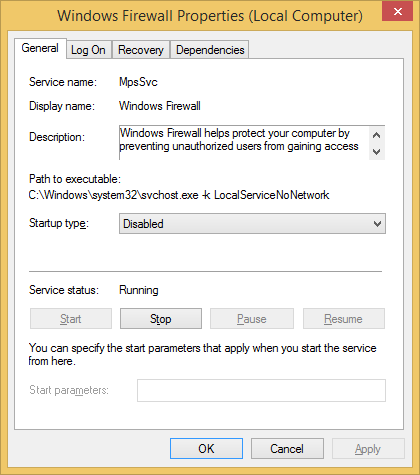Click the grayed-out Pause button
The width and height of the screenshot is (420, 475).
coord(252,319)
